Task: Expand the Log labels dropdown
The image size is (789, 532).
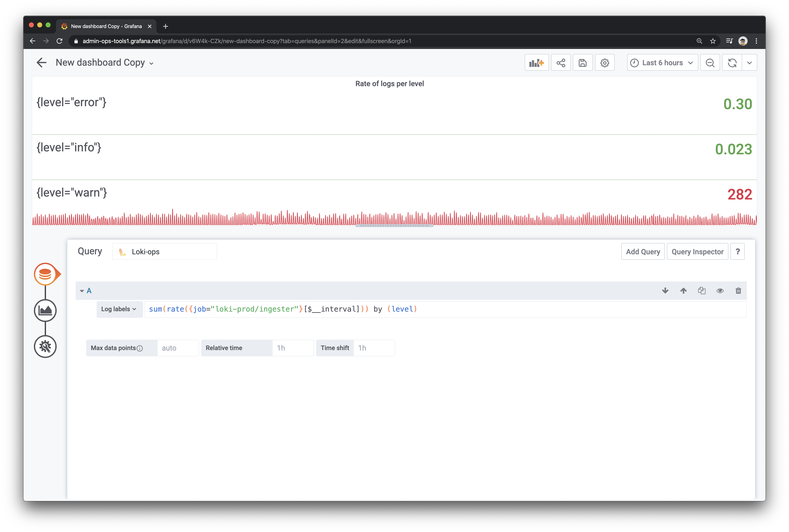Action: (x=119, y=309)
